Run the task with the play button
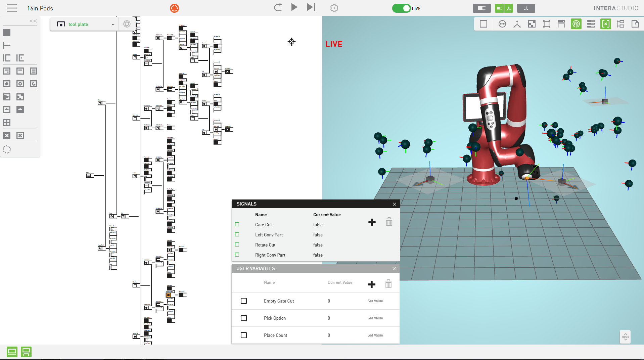This screenshot has width=644, height=360. tap(294, 7)
